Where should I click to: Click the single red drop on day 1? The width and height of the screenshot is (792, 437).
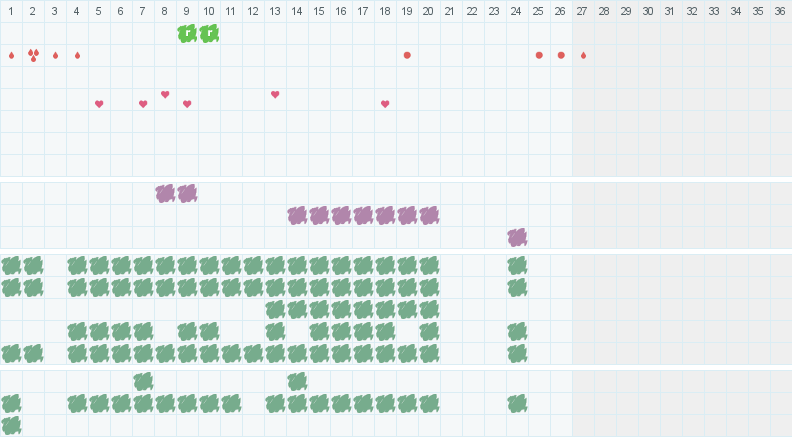coord(11,55)
